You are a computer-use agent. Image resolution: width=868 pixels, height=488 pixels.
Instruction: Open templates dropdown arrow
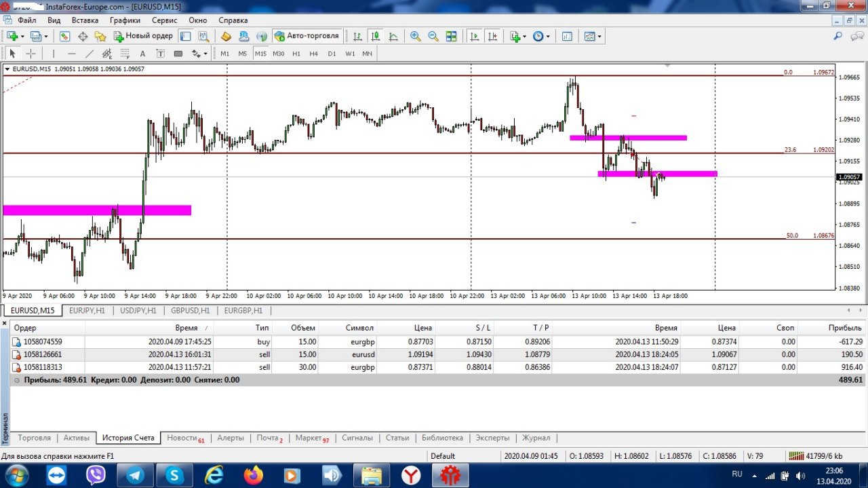(x=599, y=37)
